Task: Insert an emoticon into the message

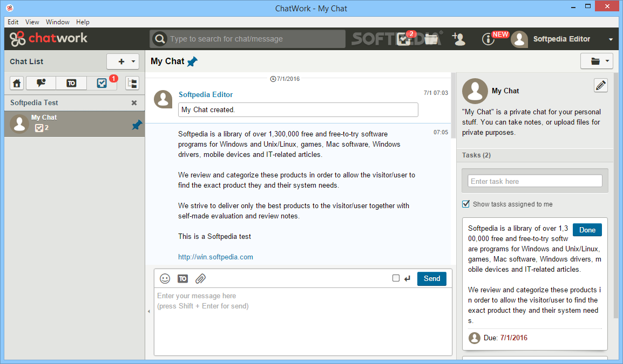Action: pos(165,279)
